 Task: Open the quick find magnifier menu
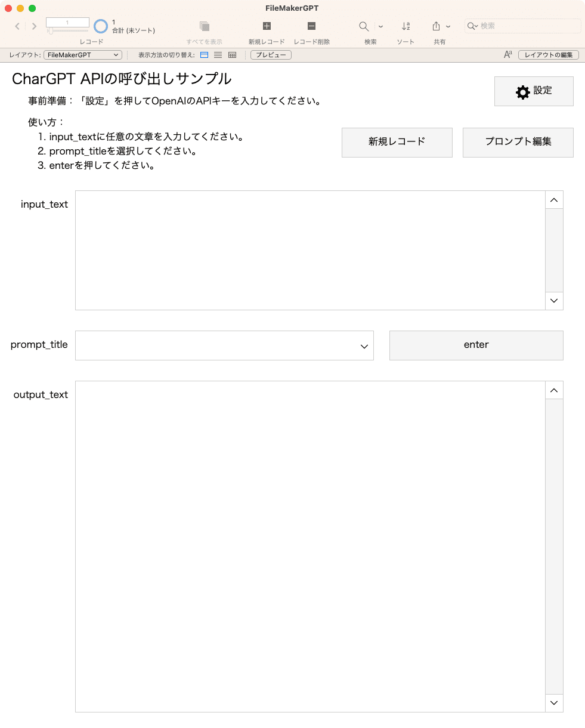tap(472, 26)
